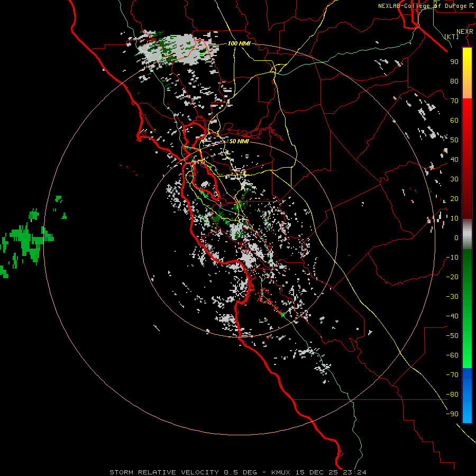Screen dimensions: 476x476
Task: Click the 40 value on velocity scale
Action: (454, 159)
